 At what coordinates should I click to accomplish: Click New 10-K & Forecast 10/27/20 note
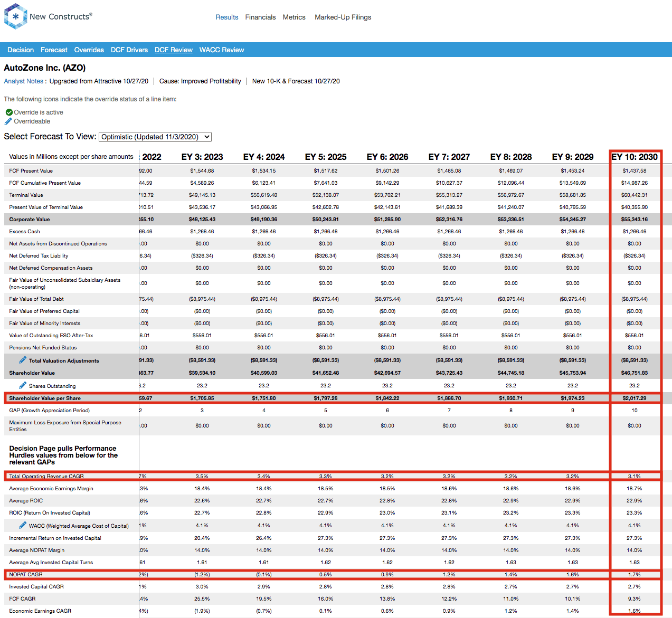(x=296, y=81)
